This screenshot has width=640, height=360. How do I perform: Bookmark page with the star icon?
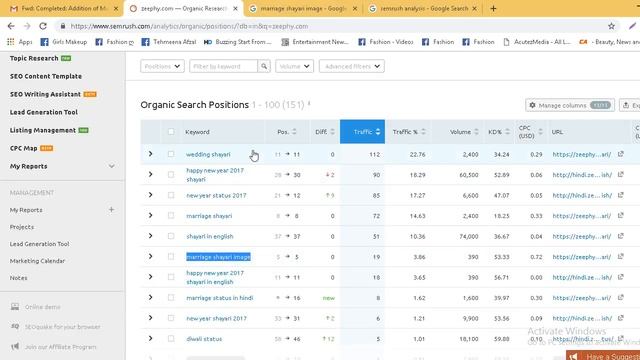(x=611, y=26)
